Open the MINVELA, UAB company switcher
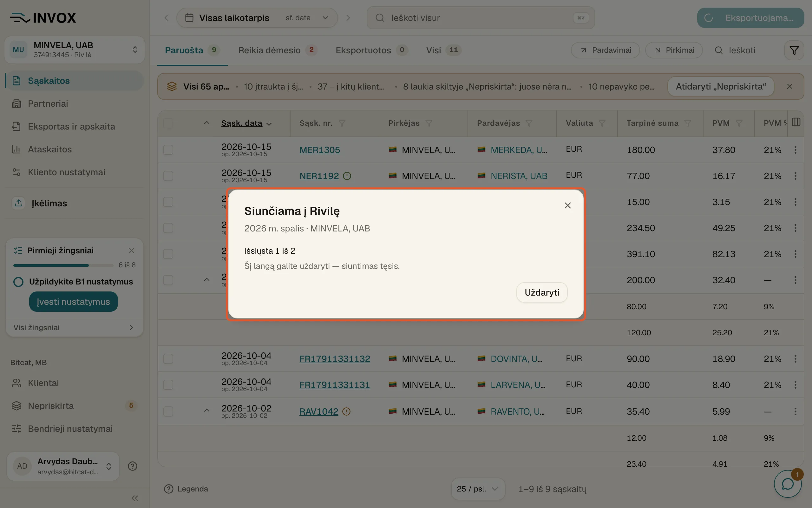The width and height of the screenshot is (812, 508). coord(75,50)
